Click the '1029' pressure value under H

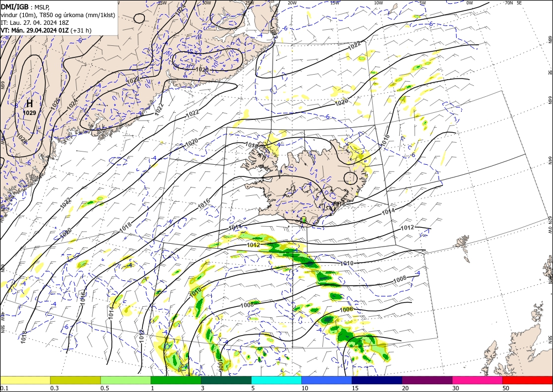[30, 113]
